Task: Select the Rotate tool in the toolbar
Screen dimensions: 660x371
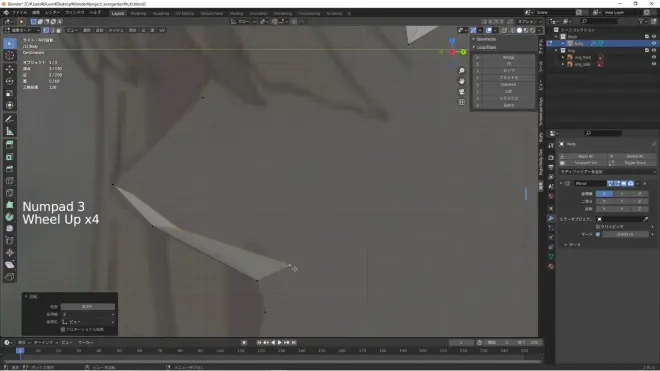Action: pos(10,81)
